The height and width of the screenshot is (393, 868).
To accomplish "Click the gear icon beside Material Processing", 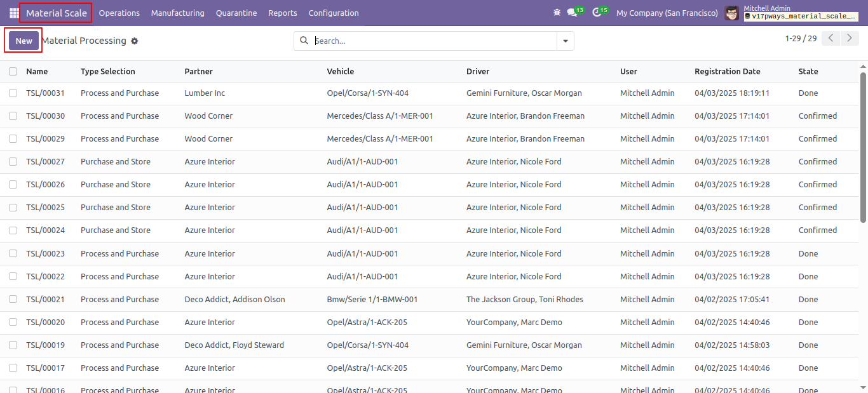I will point(134,41).
